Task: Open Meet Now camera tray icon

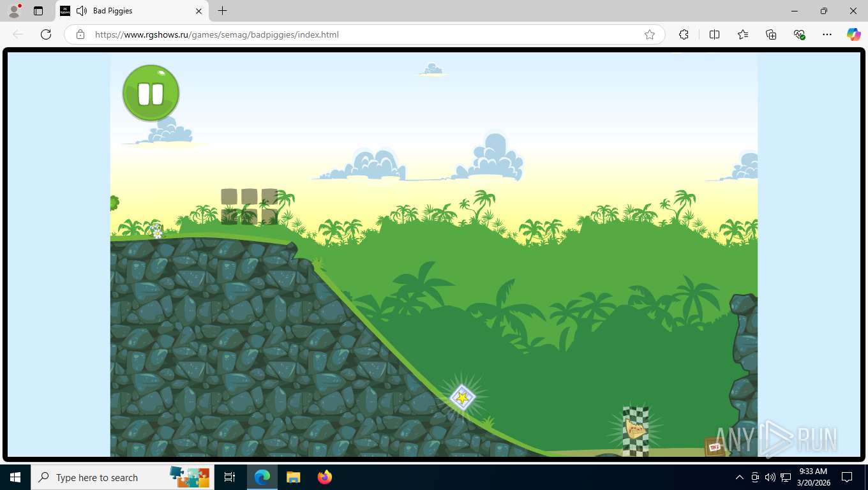Action: [x=755, y=477]
